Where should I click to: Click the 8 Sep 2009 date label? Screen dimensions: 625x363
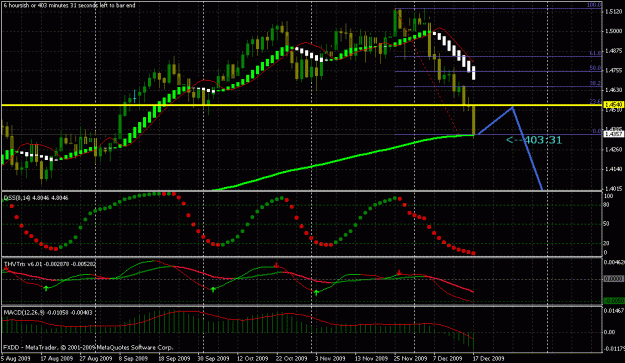[x=133, y=359]
